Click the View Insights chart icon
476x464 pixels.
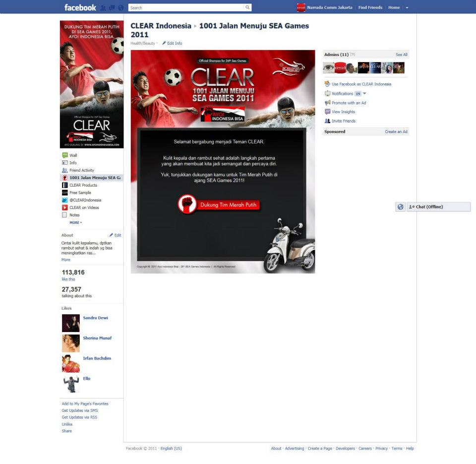coord(328,112)
